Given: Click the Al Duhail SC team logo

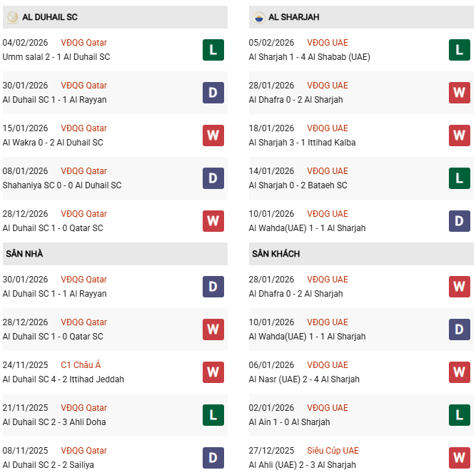Looking at the screenshot, I should point(11,16).
